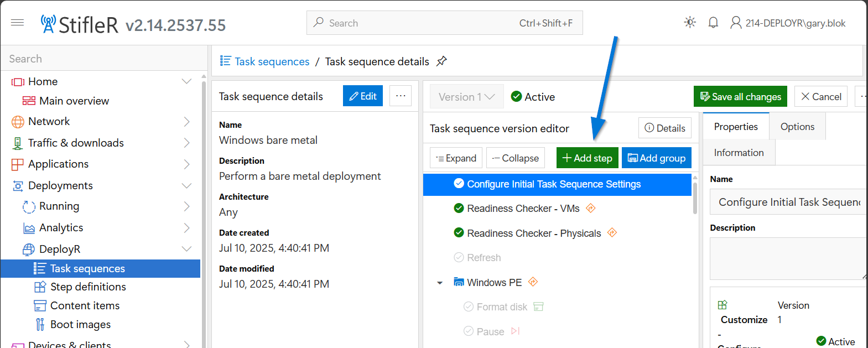Image resolution: width=868 pixels, height=348 pixels.
Task: Open the notifications bell
Action: pos(713,23)
